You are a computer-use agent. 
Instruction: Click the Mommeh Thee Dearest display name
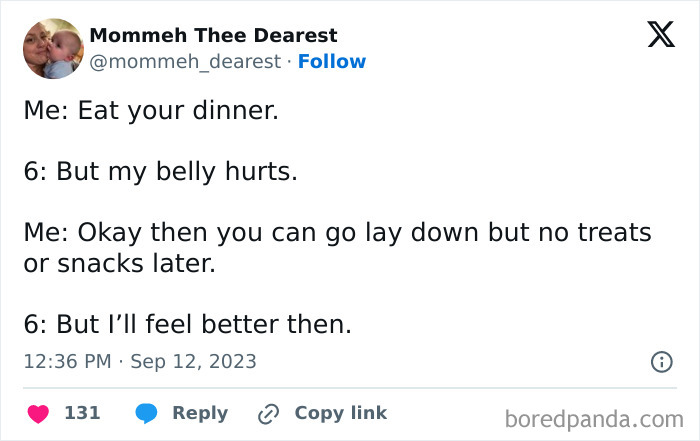coord(213,36)
